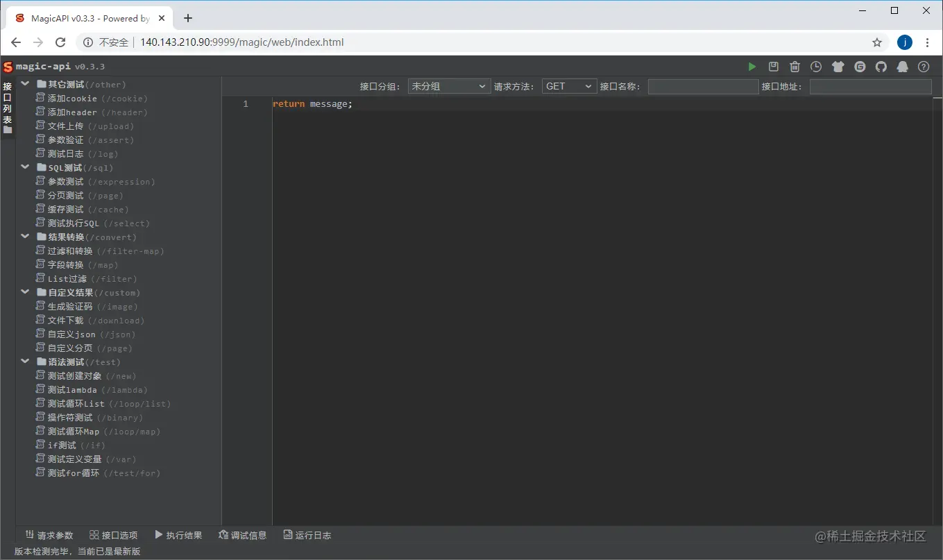Open the 接口分组 dropdown showing 未分组
943x560 pixels.
[x=449, y=86]
